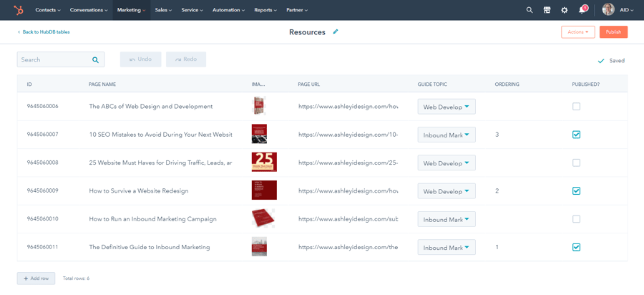Check Published for How to Run an Inbound Marketing Campaign

(x=576, y=219)
